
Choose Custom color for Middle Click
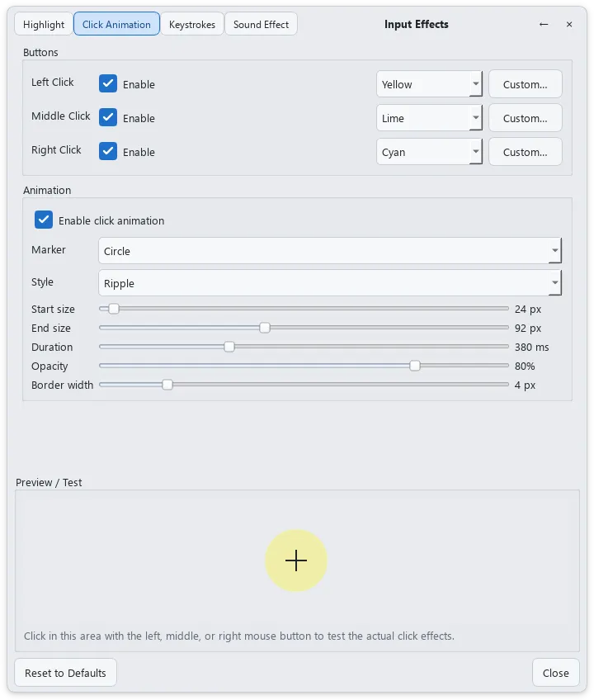(526, 118)
